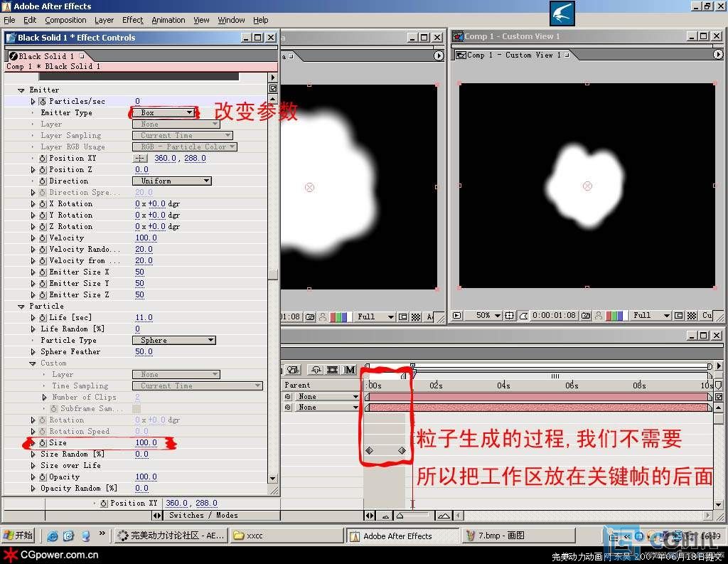Toggle the X Rotation stopwatch
728x564 pixels.
43,204
